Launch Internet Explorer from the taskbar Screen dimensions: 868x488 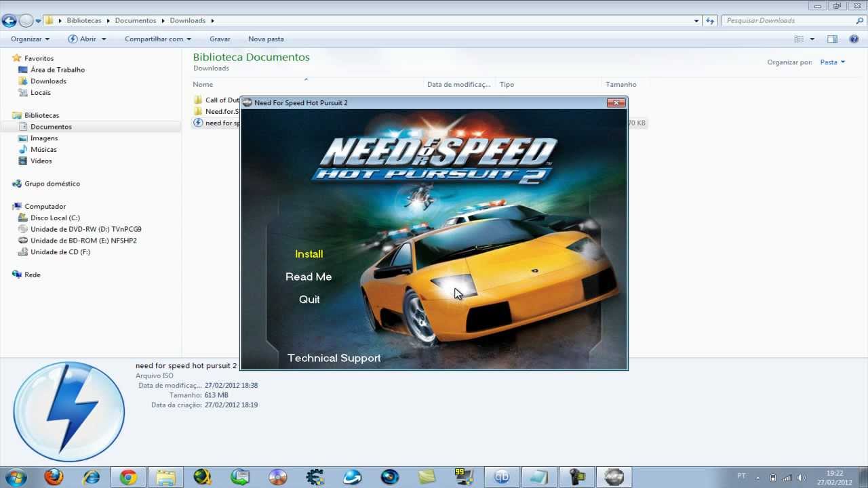pyautogui.click(x=91, y=477)
